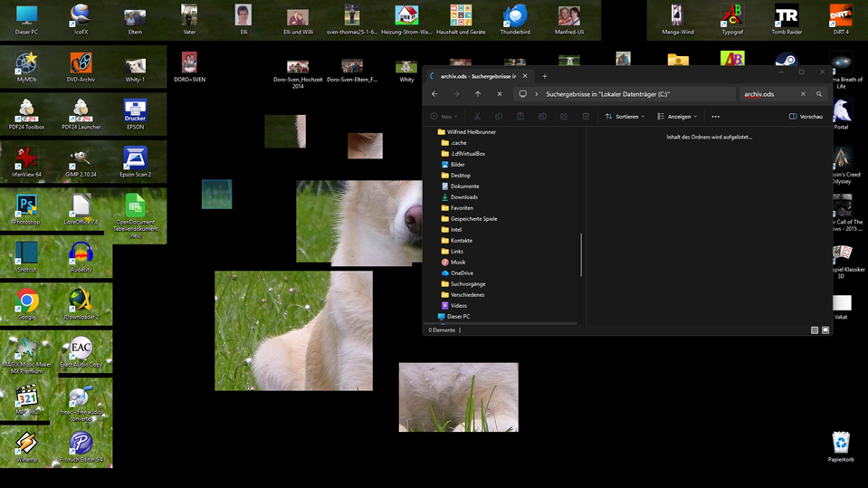Click the Explorer address bar path
Viewport: 868px width, 488px height.
[x=608, y=94]
